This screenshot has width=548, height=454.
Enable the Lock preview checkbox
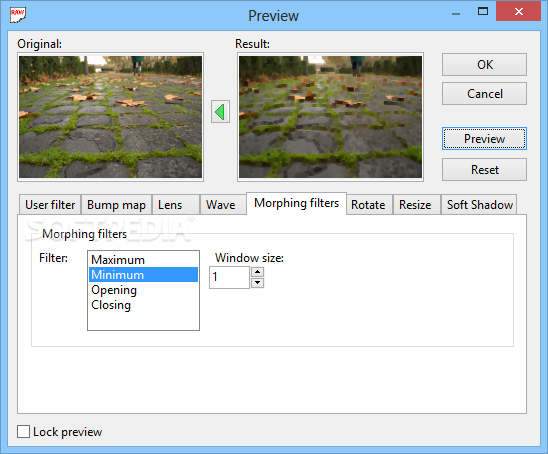[23, 432]
